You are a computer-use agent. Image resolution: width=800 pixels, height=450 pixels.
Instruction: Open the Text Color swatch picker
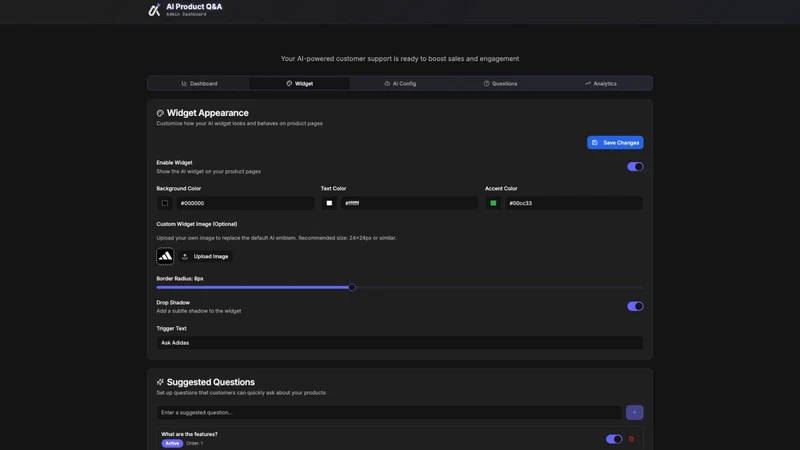(x=329, y=203)
